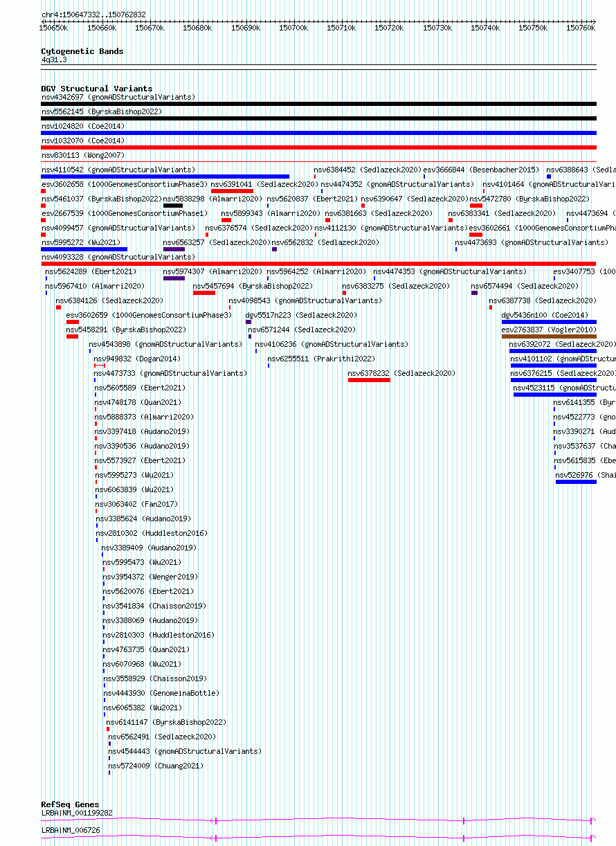Screen dimensions: 616x846
Task: Open nsv6376574 Sedlazeck2020 variant
Action: 259,228
